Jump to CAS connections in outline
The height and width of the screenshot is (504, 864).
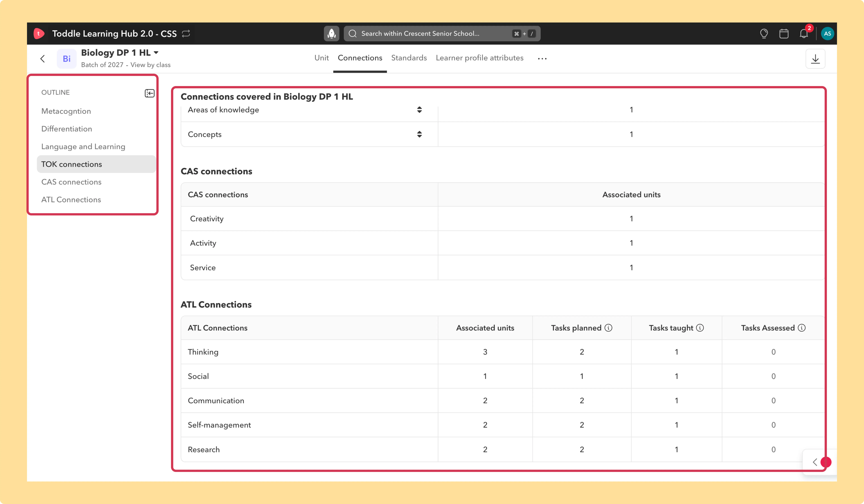click(x=71, y=182)
